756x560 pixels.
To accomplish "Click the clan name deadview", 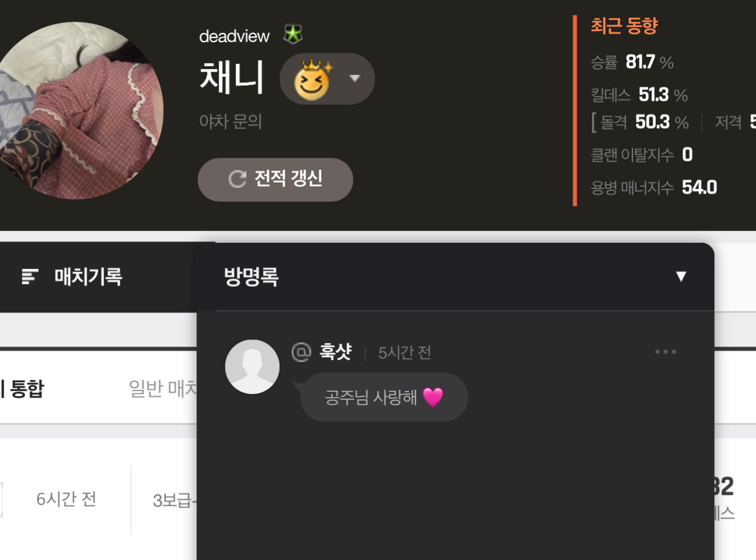I will (234, 36).
